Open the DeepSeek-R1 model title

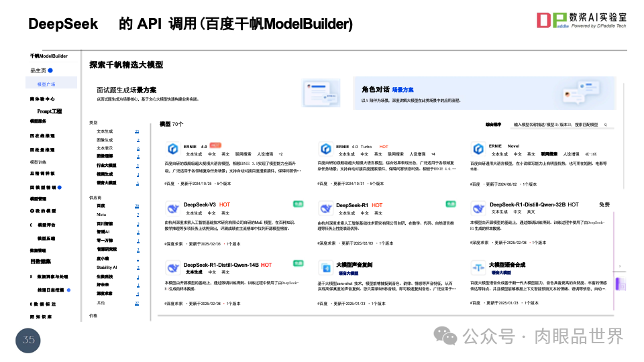352,205
